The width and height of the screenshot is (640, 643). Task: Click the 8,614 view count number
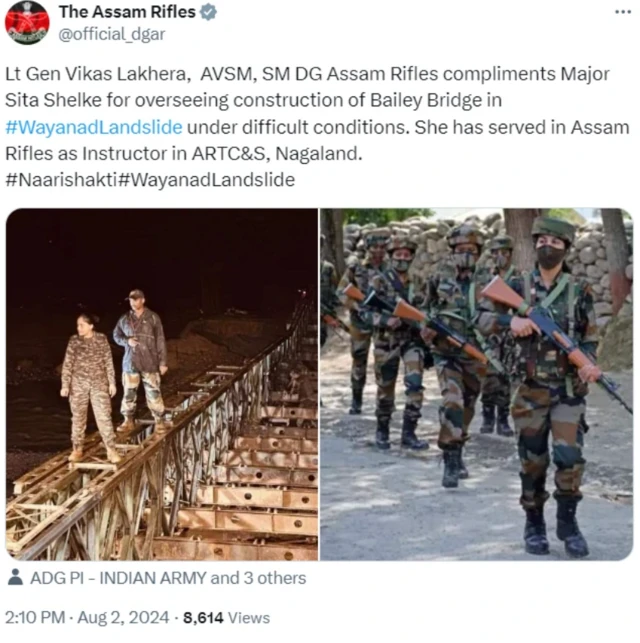click(x=203, y=618)
